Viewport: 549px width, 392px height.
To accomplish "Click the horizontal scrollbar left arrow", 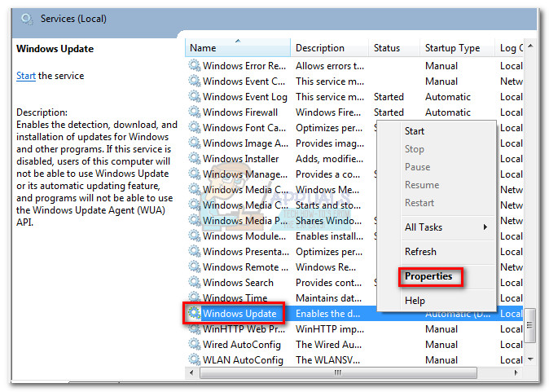I will pos(191,372).
